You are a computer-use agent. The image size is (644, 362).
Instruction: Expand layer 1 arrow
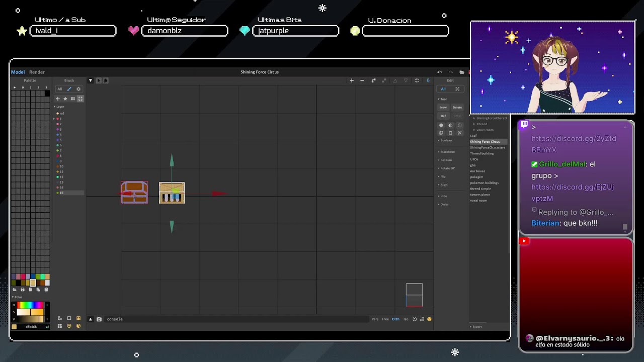(54, 119)
